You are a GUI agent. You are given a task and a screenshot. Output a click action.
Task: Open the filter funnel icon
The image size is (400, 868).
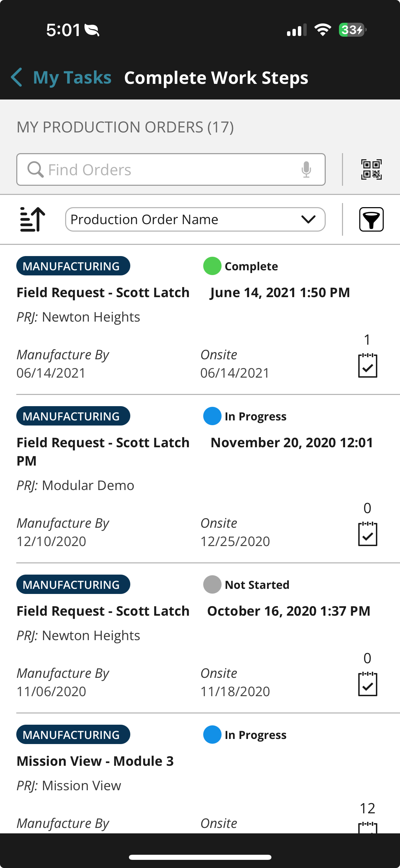(371, 219)
